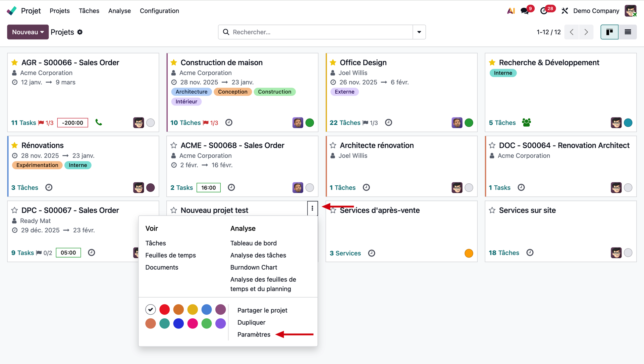This screenshot has height=364, width=644.
Task: Select Paramètres in the project menu
Action: [x=254, y=334]
